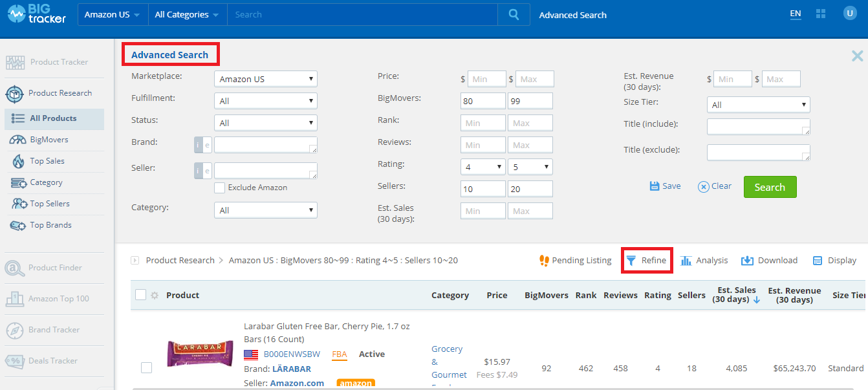Open Amazon Top 100 in sidebar
Viewport: 868px width, 390px height.
47,299
